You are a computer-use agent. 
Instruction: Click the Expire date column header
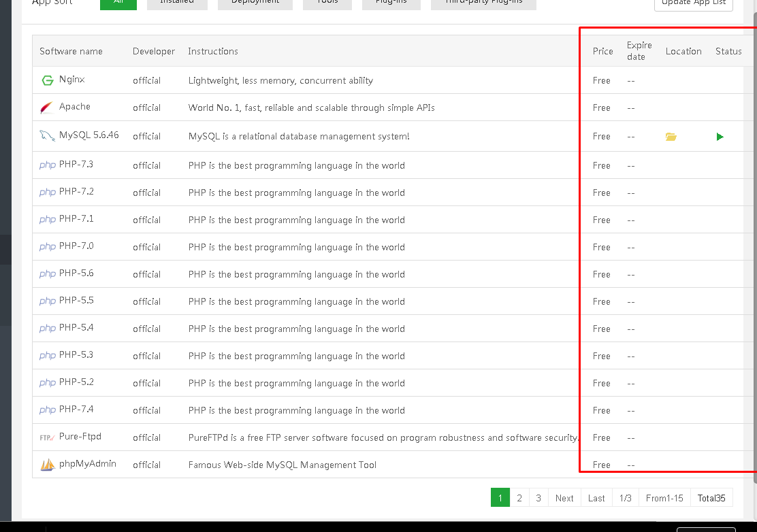[639, 50]
